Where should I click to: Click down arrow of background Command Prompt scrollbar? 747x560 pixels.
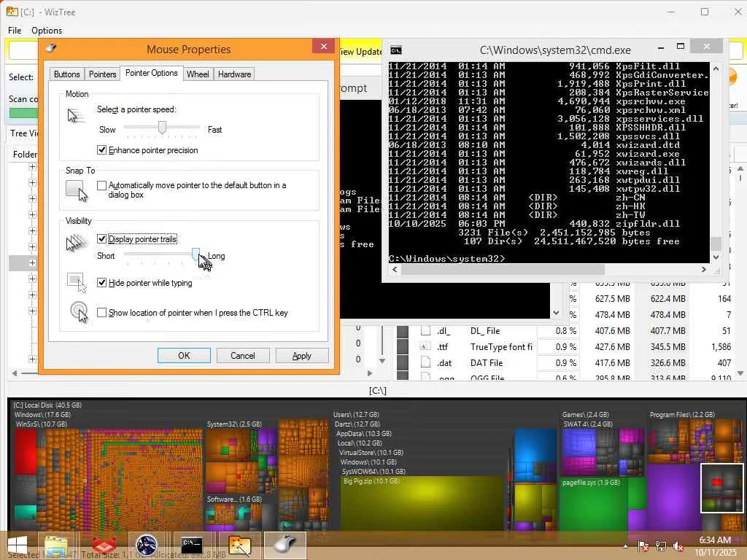point(556,313)
